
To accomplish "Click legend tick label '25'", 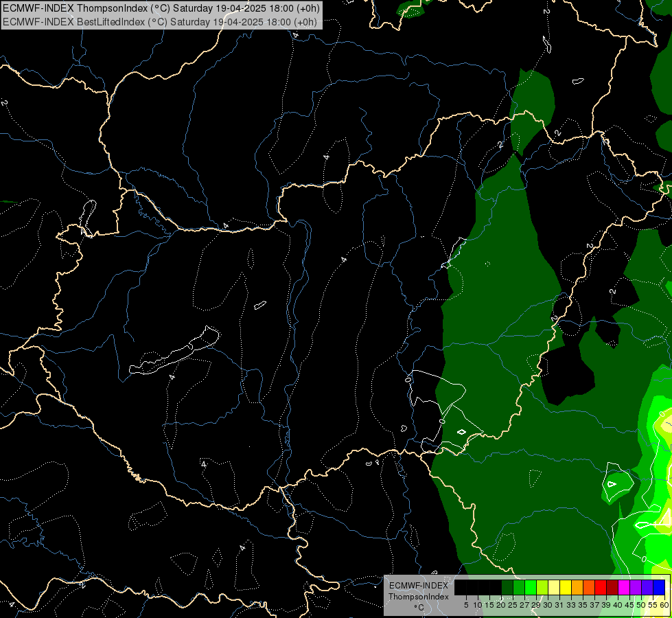I will (513, 605).
